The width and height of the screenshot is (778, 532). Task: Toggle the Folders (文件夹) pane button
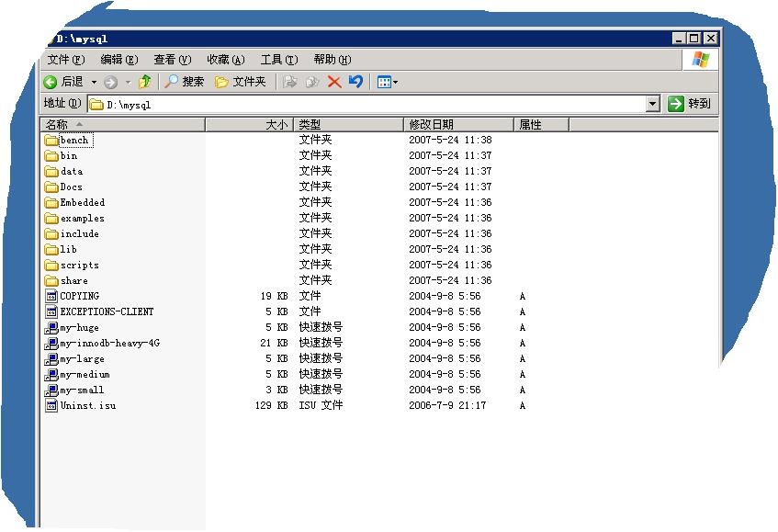point(240,82)
